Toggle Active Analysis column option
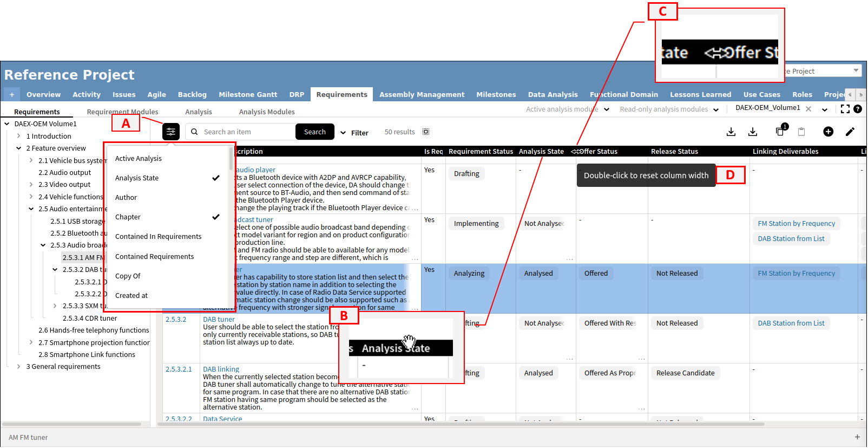This screenshot has width=868, height=448. (x=167, y=158)
